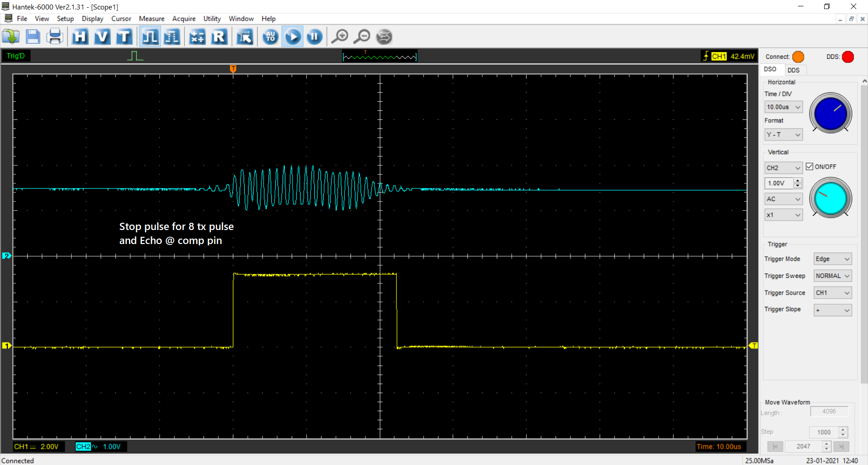The width and height of the screenshot is (868, 465).
Task: Click the Reference waveform R icon
Action: [x=219, y=37]
